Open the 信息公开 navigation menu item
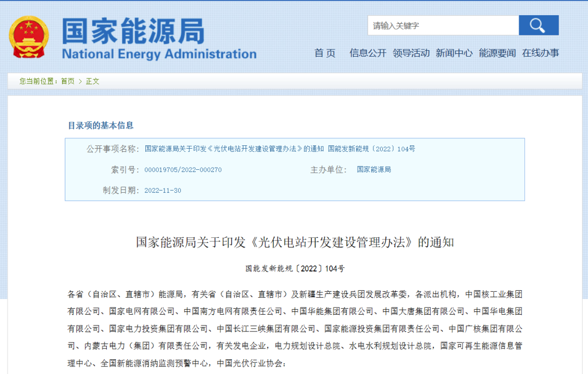 click(367, 53)
